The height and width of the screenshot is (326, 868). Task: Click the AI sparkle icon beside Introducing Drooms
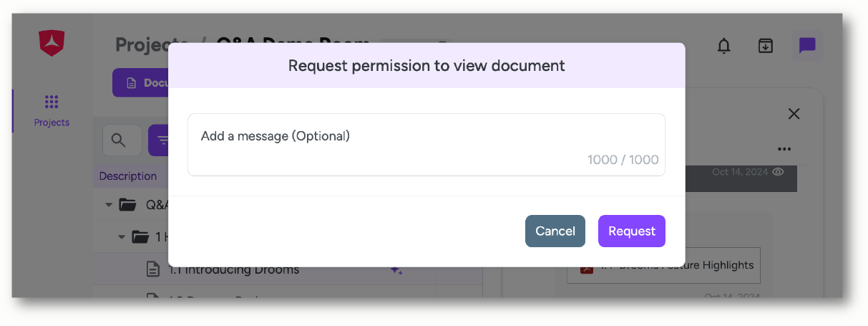(396, 270)
